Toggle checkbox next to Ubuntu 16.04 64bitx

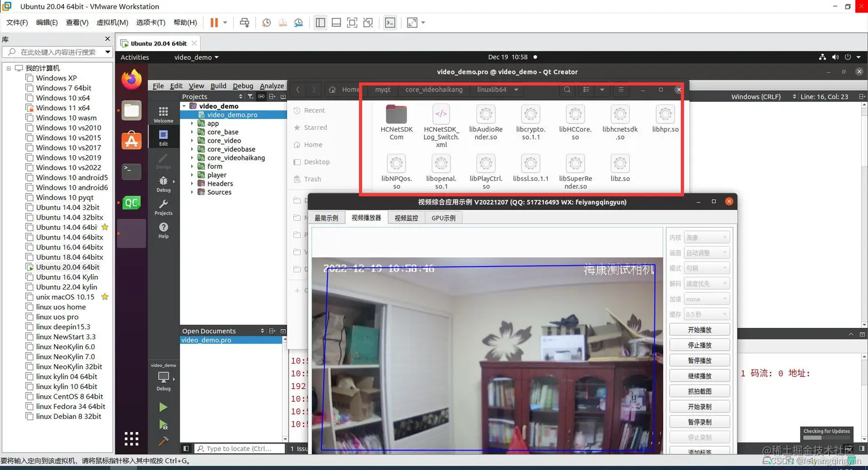tap(29, 247)
